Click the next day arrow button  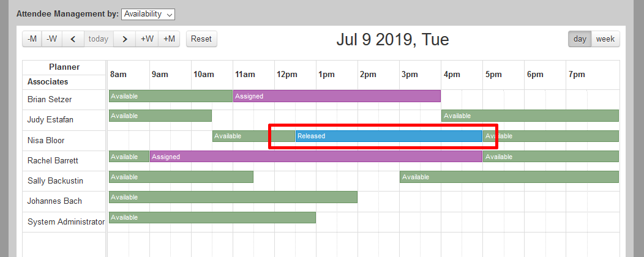(x=124, y=39)
